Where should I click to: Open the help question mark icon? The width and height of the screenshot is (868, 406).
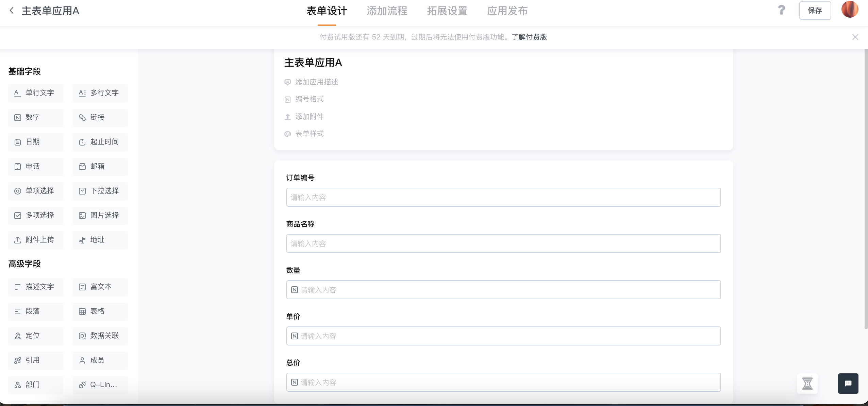(x=782, y=10)
